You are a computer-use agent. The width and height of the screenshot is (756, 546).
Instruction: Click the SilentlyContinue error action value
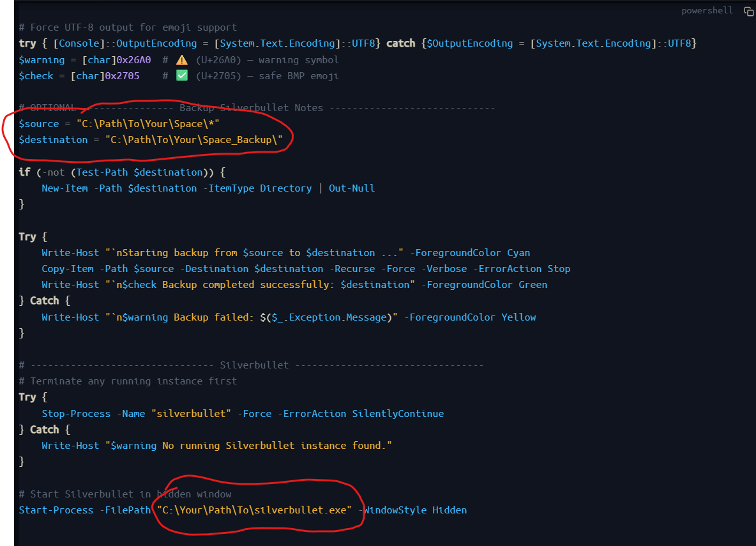(398, 414)
